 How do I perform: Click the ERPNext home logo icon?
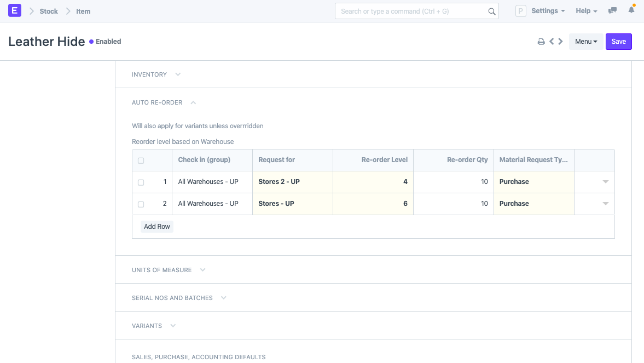point(15,10)
